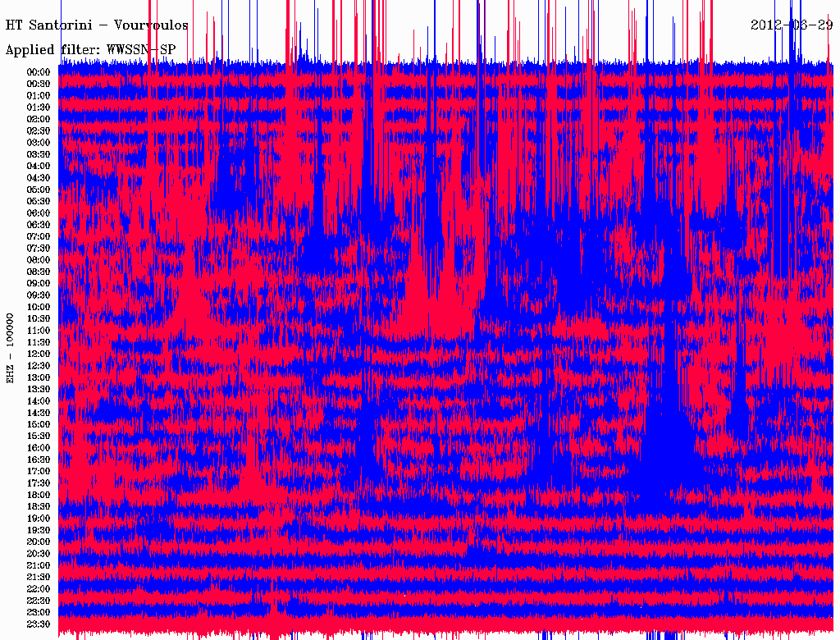The image size is (840, 640).
Task: Select the 17:30 time row label
Action: (x=39, y=483)
